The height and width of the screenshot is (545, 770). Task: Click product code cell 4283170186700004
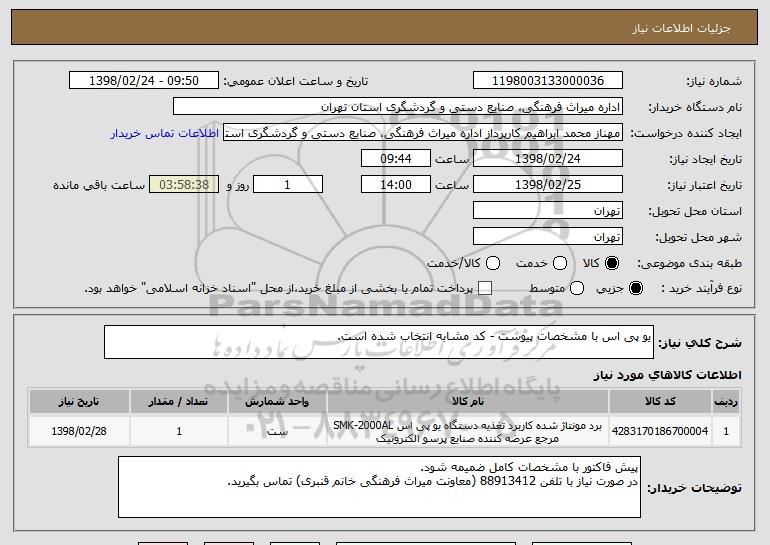pyautogui.click(x=660, y=431)
